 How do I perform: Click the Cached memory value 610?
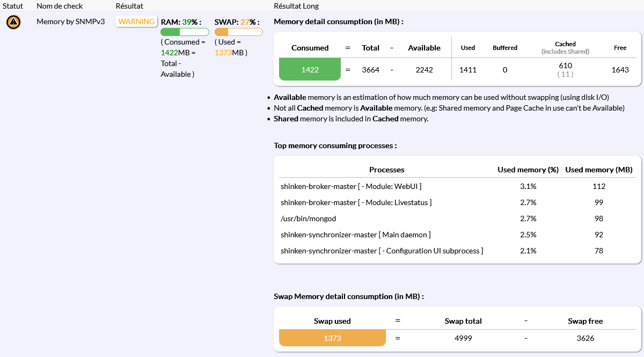click(x=565, y=65)
